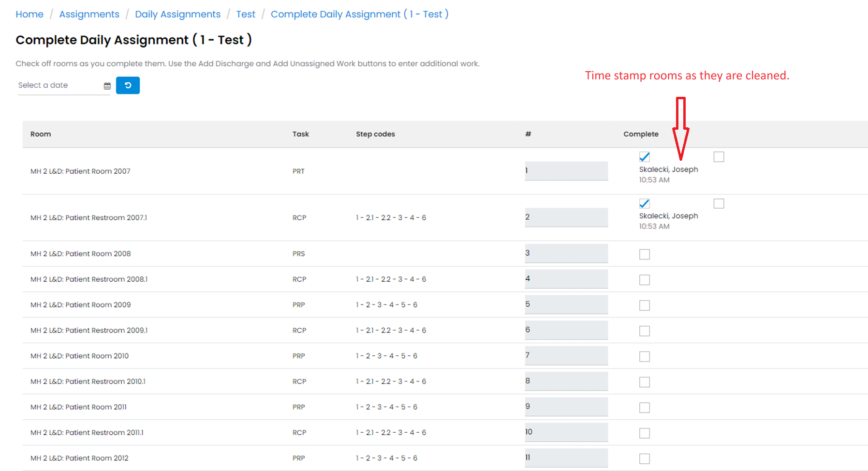The width and height of the screenshot is (868, 471).
Task: Click the order number field showing 11
Action: coord(566,458)
